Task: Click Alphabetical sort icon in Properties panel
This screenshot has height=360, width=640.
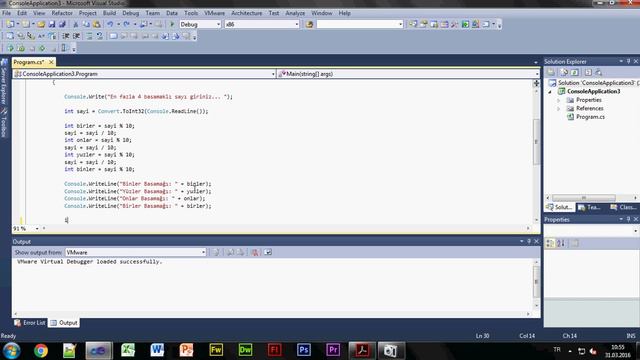Action: (561, 243)
